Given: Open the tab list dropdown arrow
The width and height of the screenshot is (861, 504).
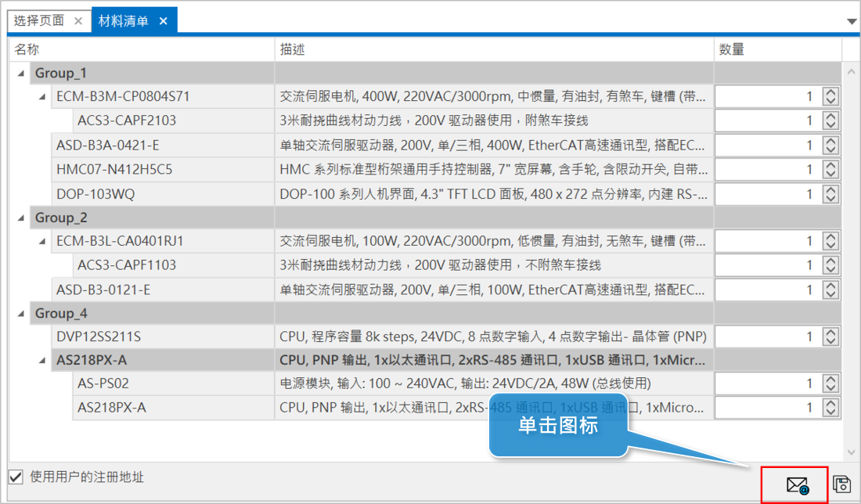Looking at the screenshot, I should (x=852, y=22).
